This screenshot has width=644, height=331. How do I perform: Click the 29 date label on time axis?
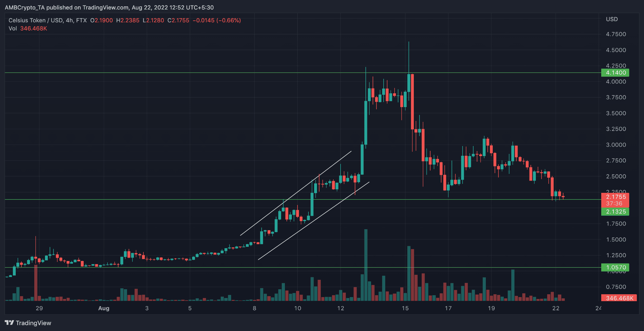point(39,308)
